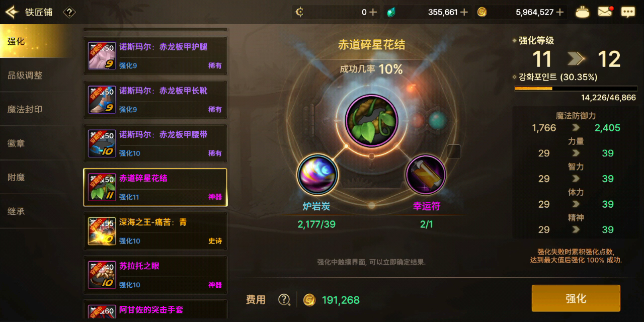This screenshot has height=322, width=644.
Task: Select 诺斯玛尔：赤龙板甲腰带 list entry
Action: click(155, 143)
